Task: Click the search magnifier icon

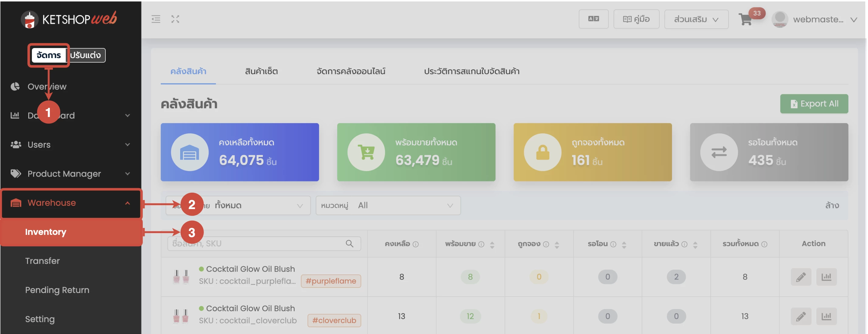Action: (x=349, y=244)
